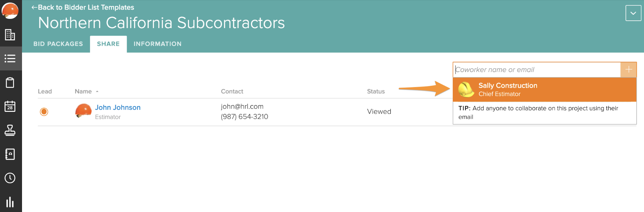Select the Share tab

coord(108,44)
